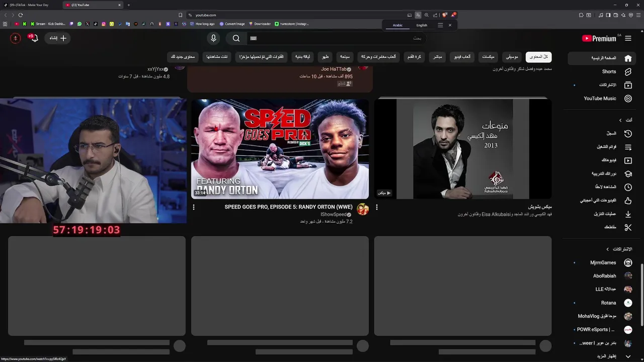Open your videos (فيديوهاتك) sidebar item
Viewport: 644px width, 362px height.
(x=601, y=160)
